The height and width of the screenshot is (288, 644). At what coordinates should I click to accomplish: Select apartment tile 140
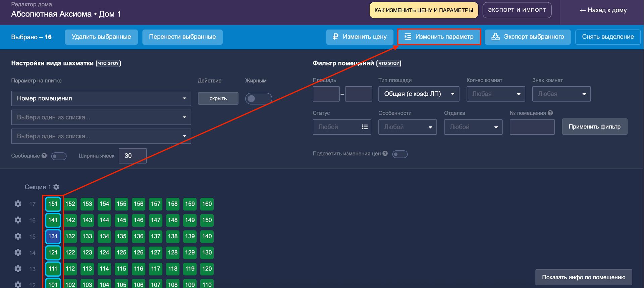pos(207,236)
